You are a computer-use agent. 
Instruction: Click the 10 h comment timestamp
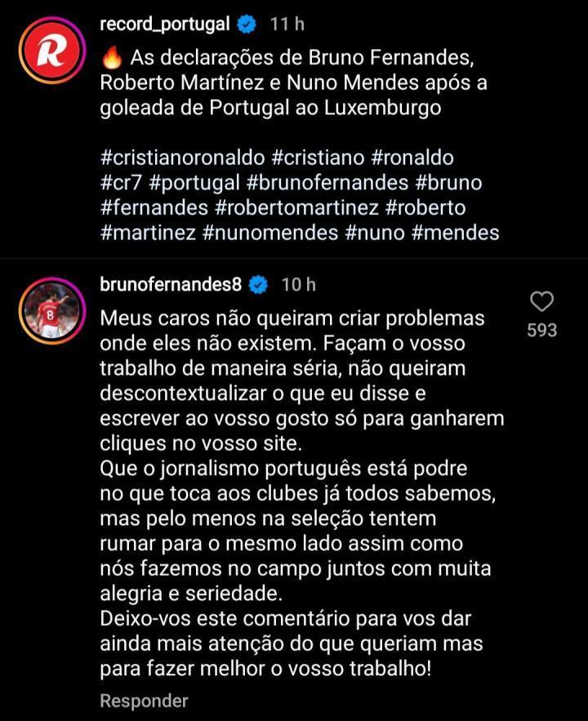click(298, 285)
